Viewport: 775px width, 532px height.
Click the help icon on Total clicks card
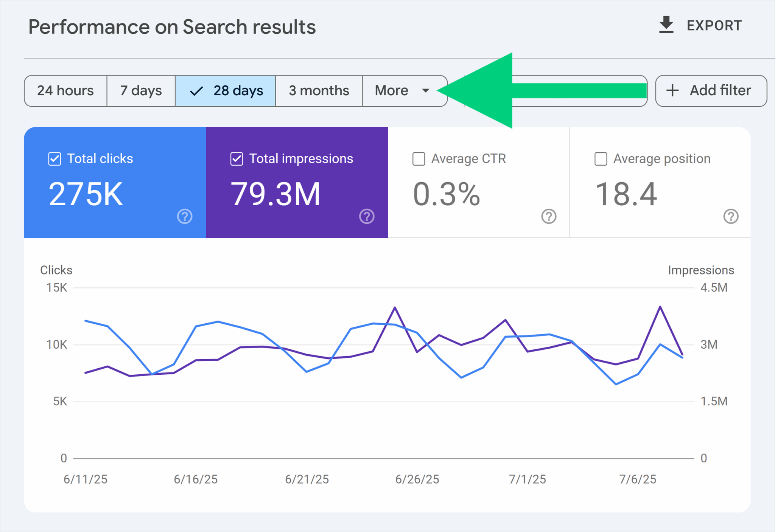tap(185, 217)
